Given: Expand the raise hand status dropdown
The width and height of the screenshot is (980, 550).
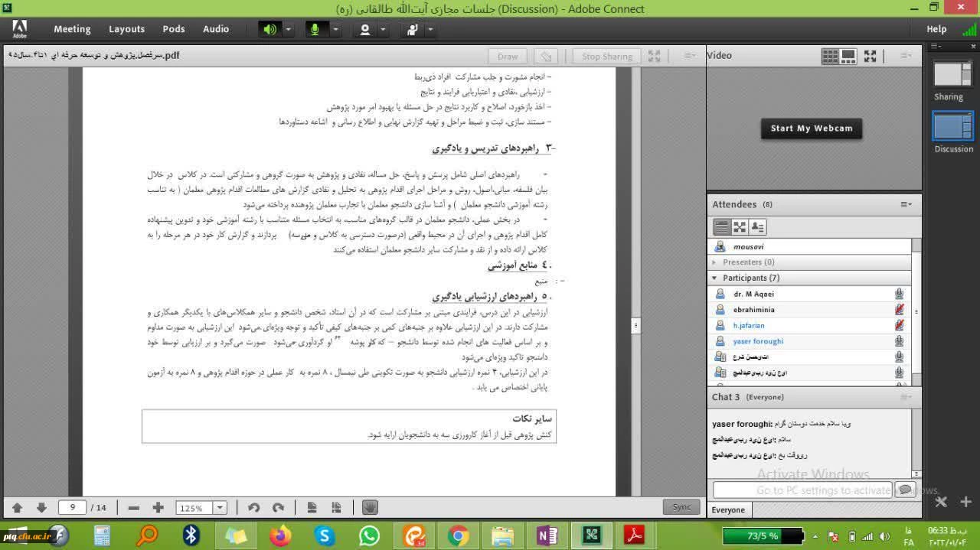Looking at the screenshot, I should click(430, 29).
